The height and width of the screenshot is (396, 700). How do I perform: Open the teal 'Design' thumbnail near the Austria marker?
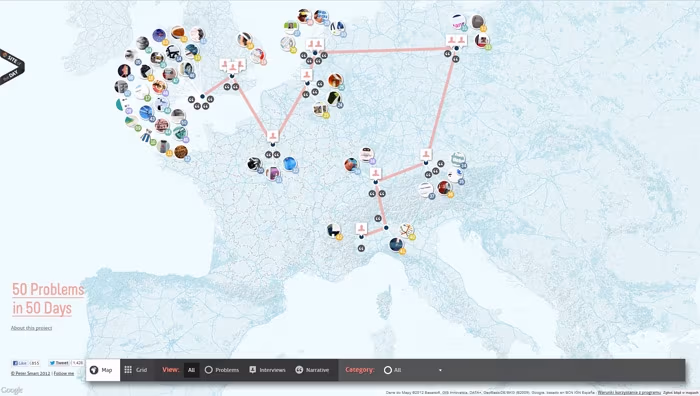coord(458,159)
